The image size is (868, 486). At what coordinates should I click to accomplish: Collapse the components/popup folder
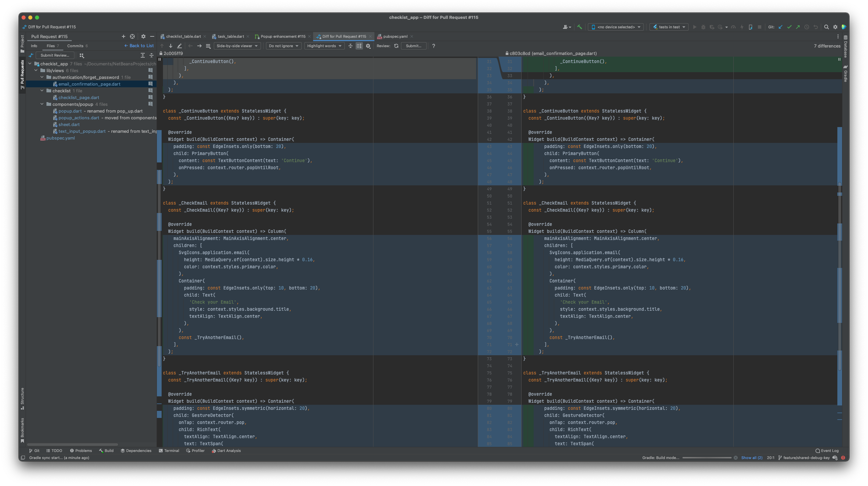[x=42, y=104]
